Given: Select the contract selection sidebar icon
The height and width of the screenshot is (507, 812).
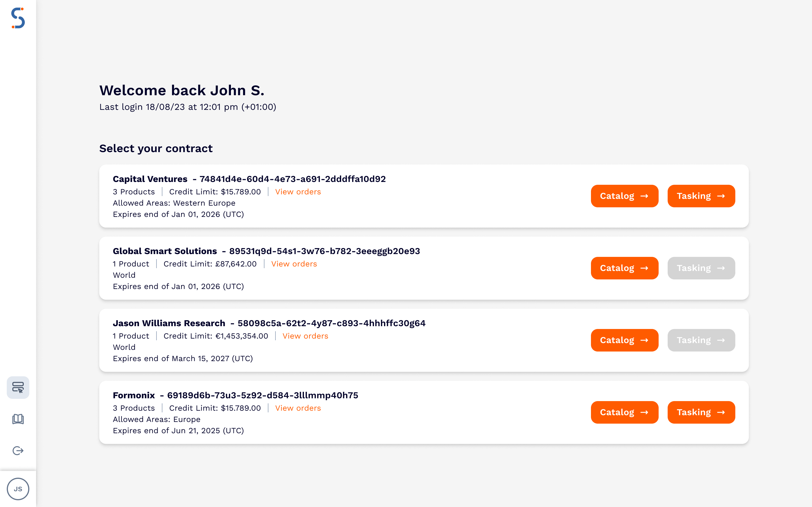Looking at the screenshot, I should tap(18, 387).
